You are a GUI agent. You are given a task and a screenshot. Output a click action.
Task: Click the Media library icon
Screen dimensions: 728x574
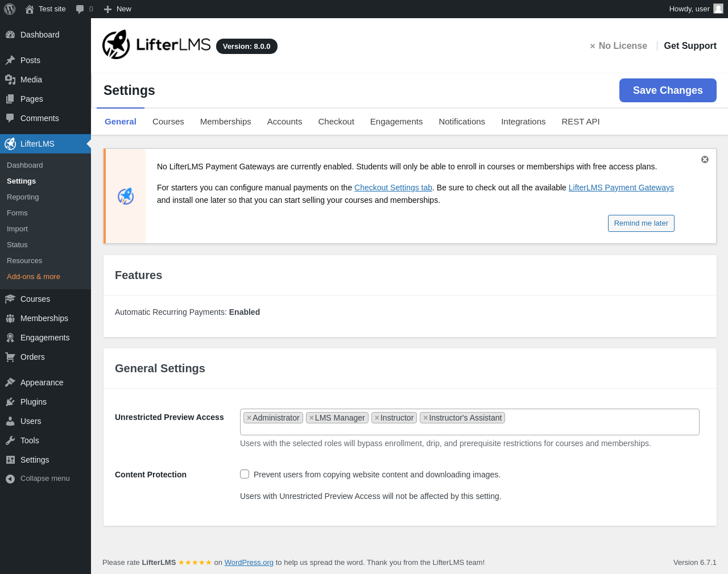pos(10,80)
